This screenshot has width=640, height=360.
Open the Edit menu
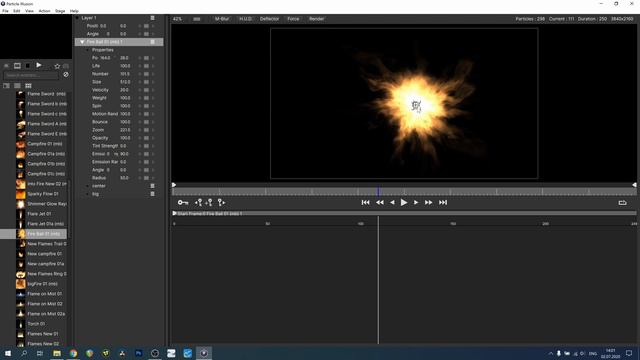[x=17, y=11]
